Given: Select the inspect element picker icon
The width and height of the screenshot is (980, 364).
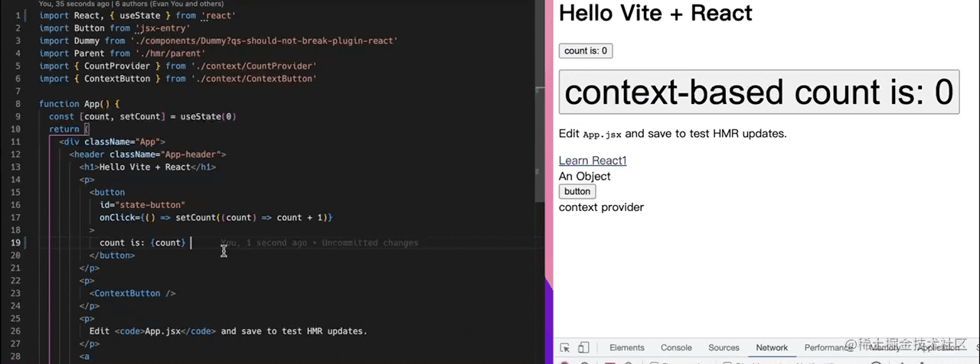Looking at the screenshot, I should [x=565, y=348].
